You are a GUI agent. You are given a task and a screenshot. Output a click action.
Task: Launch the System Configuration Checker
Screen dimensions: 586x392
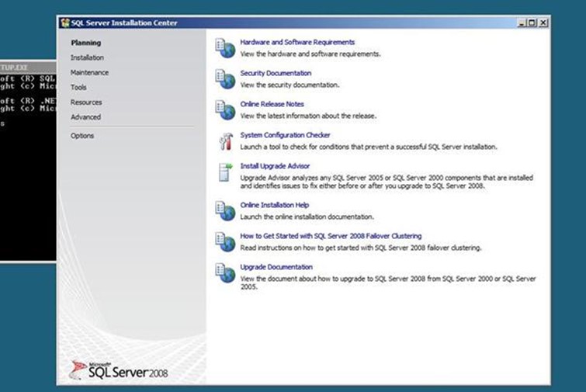[285, 135]
